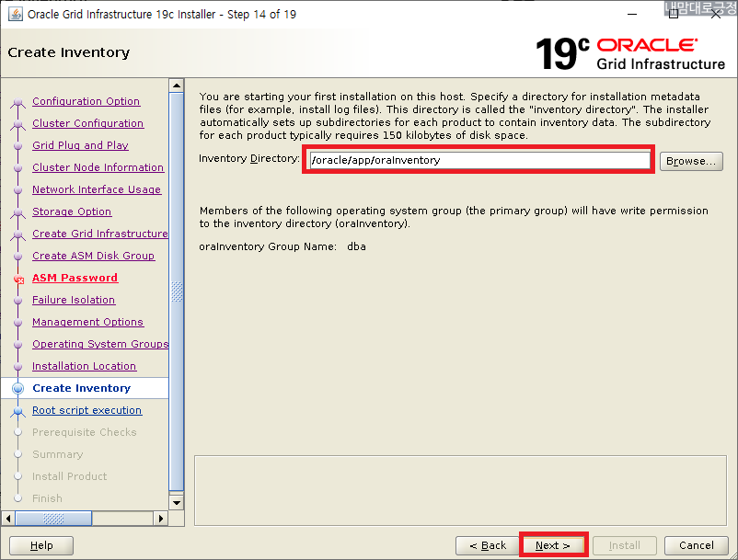The height and width of the screenshot is (560, 738).
Task: Click the Configuration Option step bullet
Action: pos(17,102)
